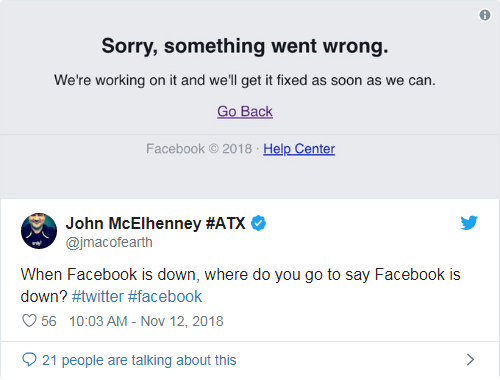
Task: Click the 'We're working on it' message text
Action: 245,80
